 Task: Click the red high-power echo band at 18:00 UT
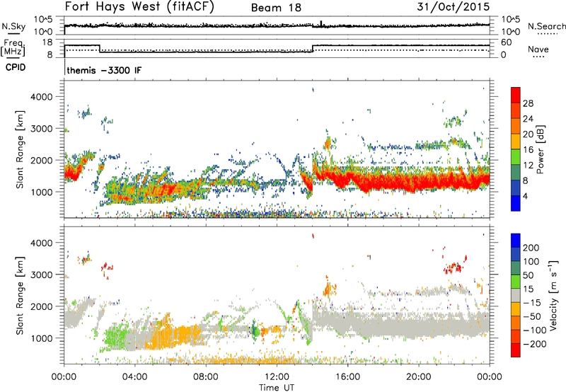click(383, 182)
